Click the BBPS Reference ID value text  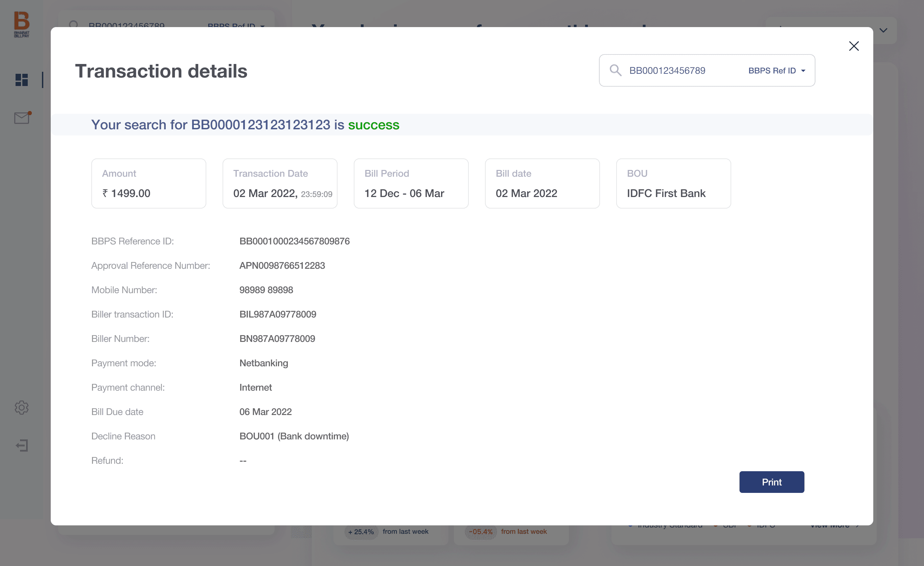click(294, 241)
